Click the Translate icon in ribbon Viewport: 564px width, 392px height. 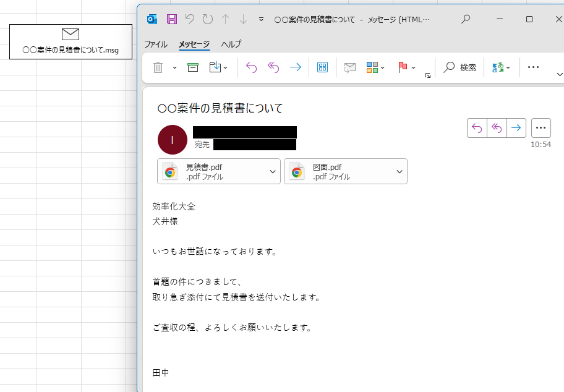(x=497, y=67)
